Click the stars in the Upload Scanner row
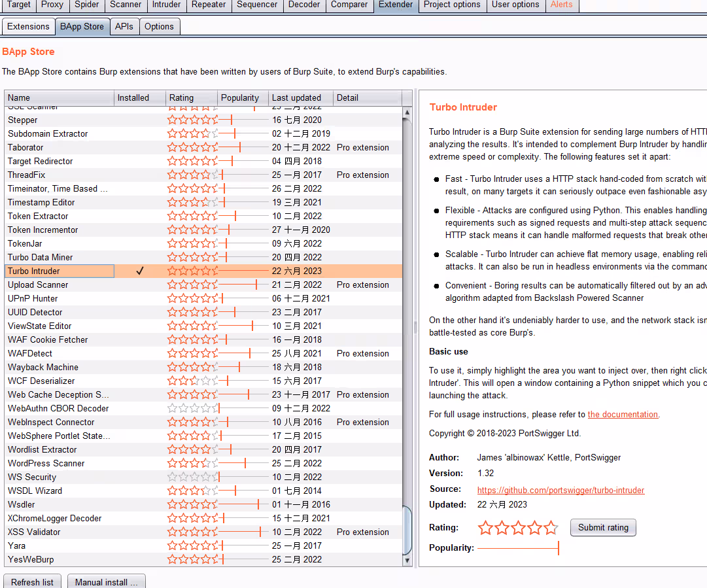Screen dimensions: 707x588 [192, 285]
